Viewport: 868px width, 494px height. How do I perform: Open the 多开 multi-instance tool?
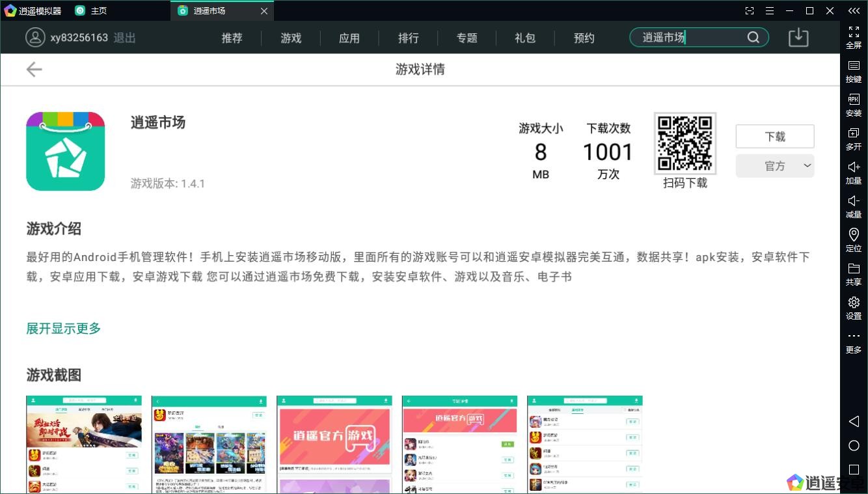coord(854,133)
